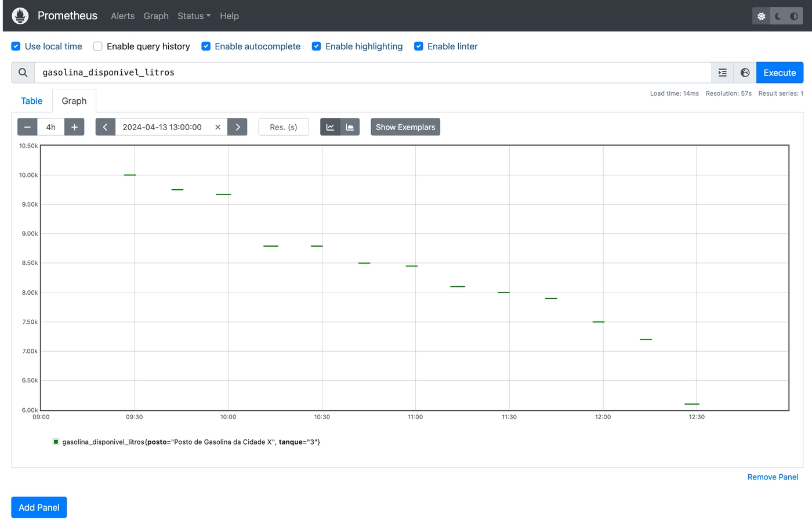
Task: Show stacked area graph
Action: coord(350,127)
